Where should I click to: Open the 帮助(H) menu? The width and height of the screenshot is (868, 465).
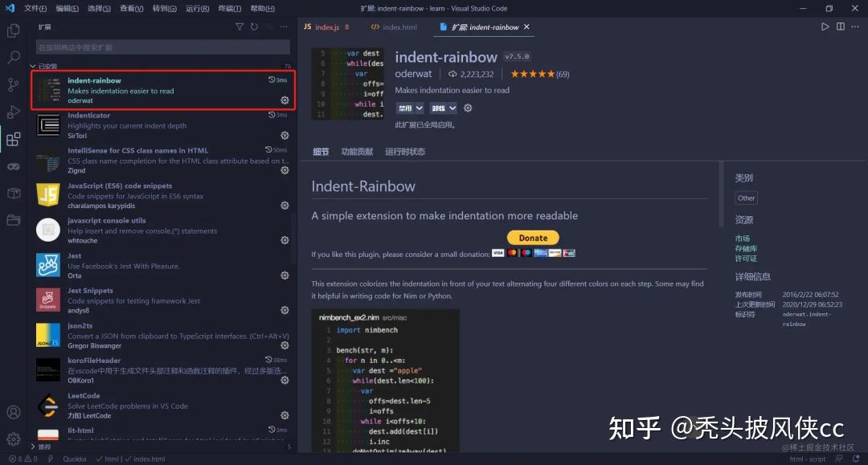click(262, 8)
